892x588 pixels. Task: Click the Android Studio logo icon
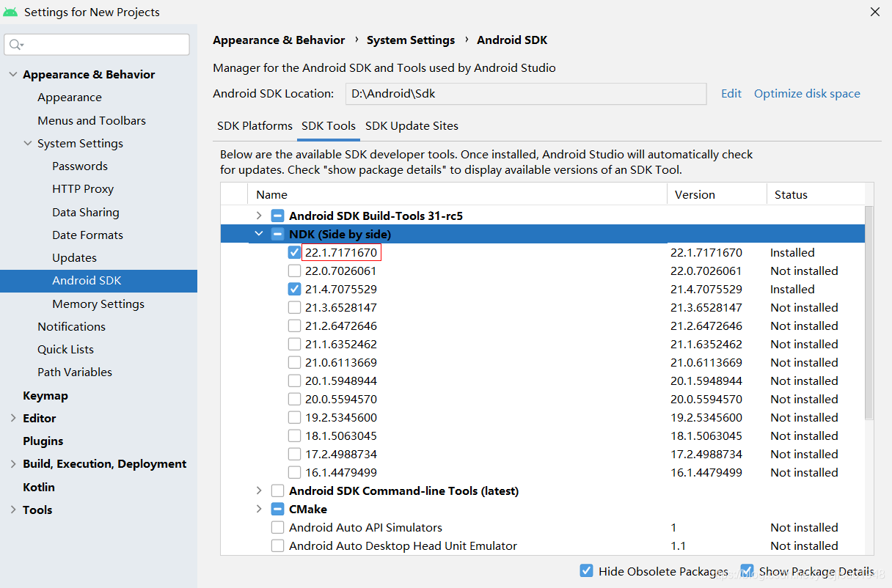click(10, 12)
